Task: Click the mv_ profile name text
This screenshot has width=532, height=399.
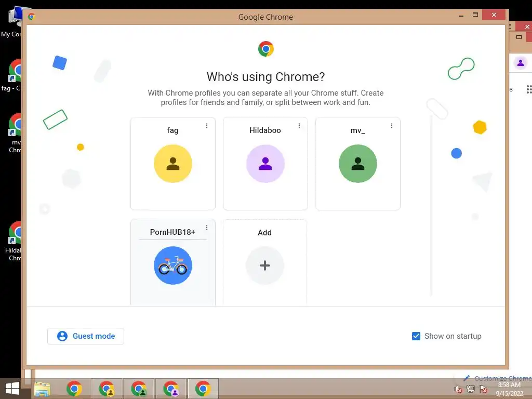Action: (357, 130)
